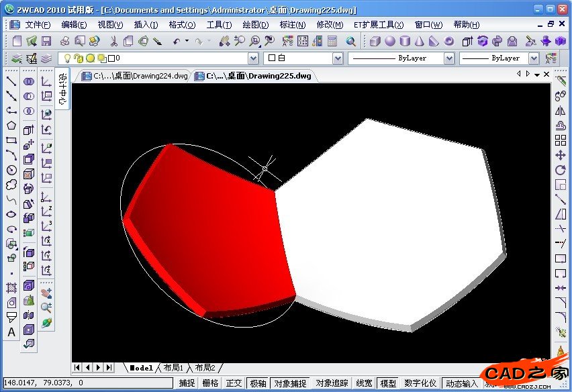The image size is (572, 392).
Task: Select the Sphere solid tool
Action: pyautogui.click(x=389, y=42)
